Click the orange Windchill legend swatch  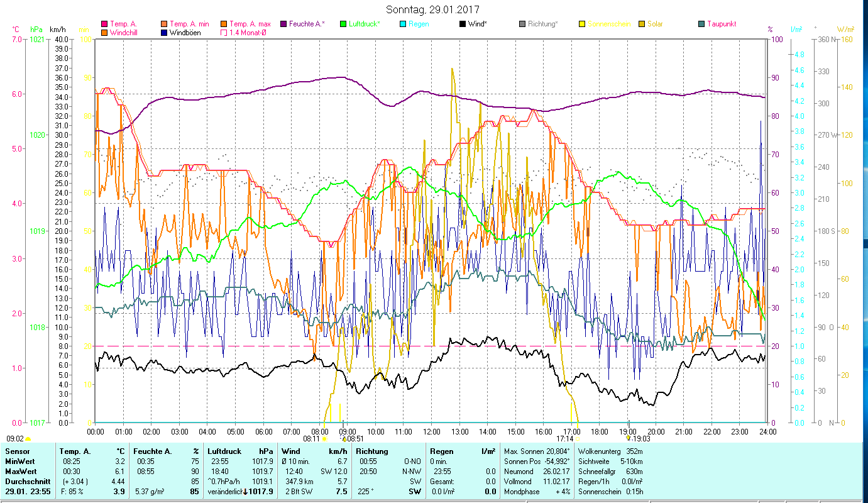[x=104, y=33]
